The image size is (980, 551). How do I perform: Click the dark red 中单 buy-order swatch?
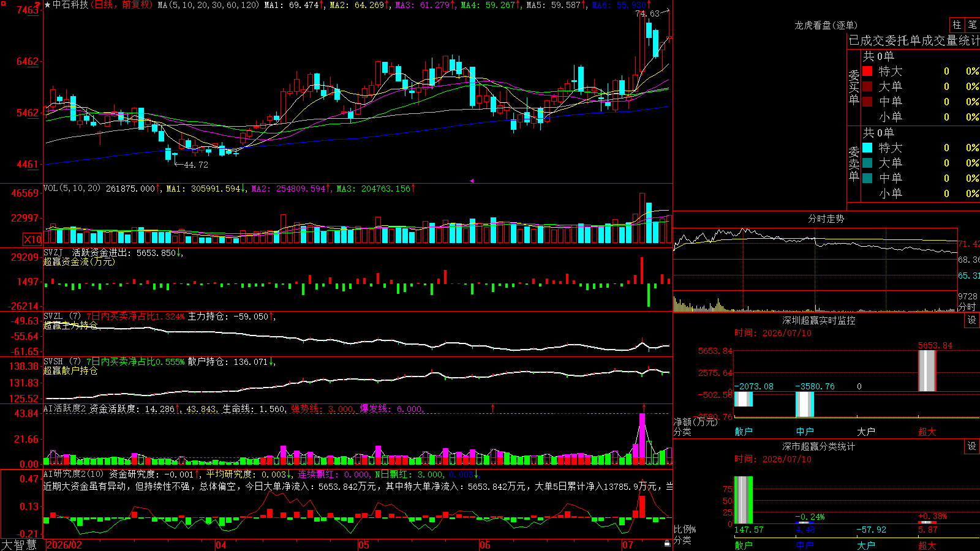point(867,102)
